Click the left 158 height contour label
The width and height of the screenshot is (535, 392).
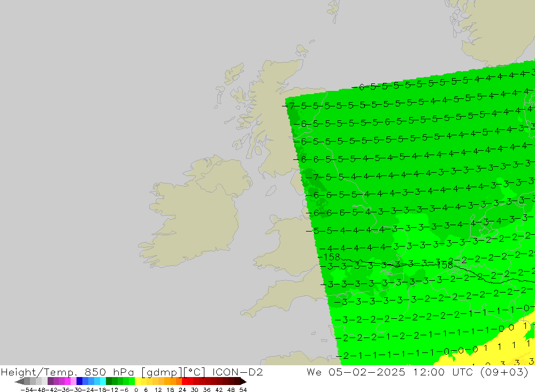(x=331, y=257)
